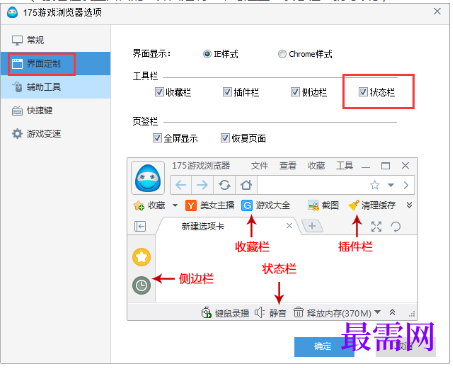The image size is (453, 368).
Task: Uncheck the 插件栏 checkbox
Action: coord(227,92)
